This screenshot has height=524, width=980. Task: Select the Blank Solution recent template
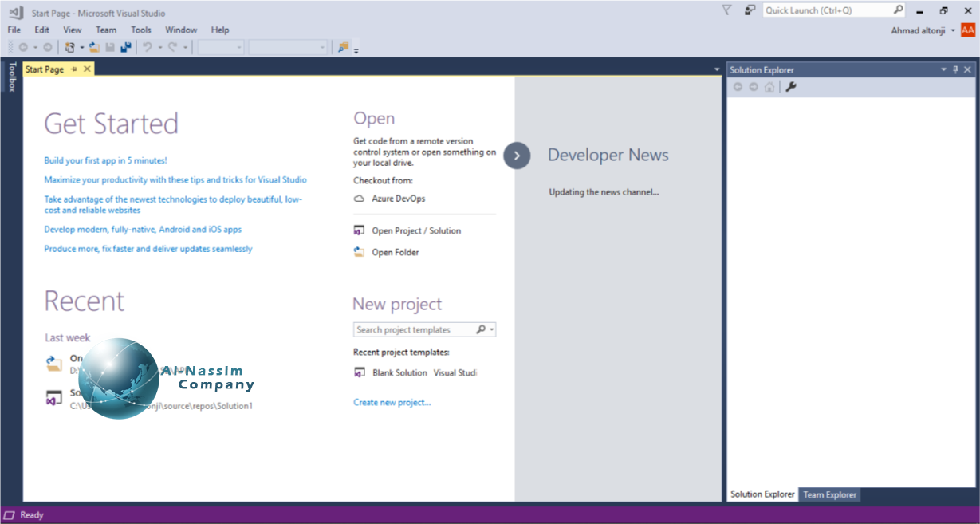click(415, 372)
